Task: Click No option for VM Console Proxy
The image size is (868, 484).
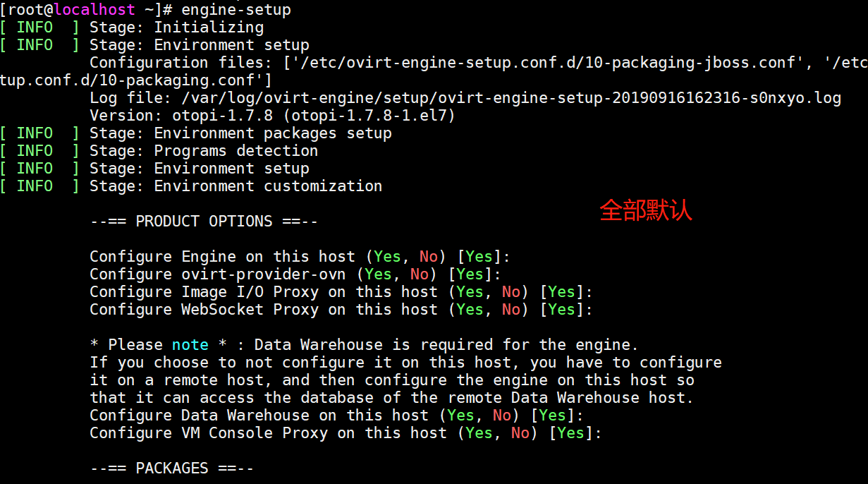Action: coord(520,433)
